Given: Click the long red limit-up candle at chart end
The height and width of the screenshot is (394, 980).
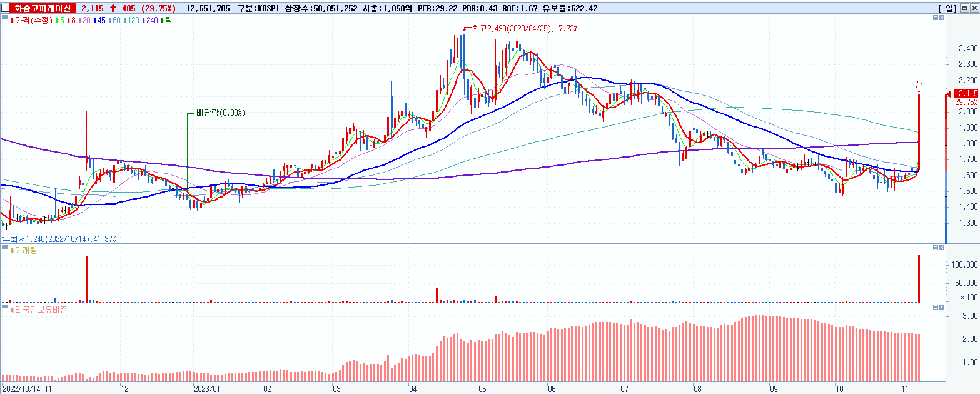Looking at the screenshot, I should [x=919, y=131].
